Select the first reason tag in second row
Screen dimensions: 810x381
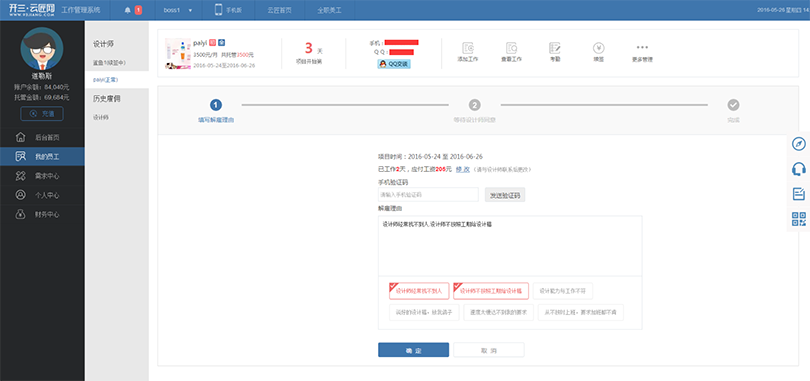coord(424,312)
